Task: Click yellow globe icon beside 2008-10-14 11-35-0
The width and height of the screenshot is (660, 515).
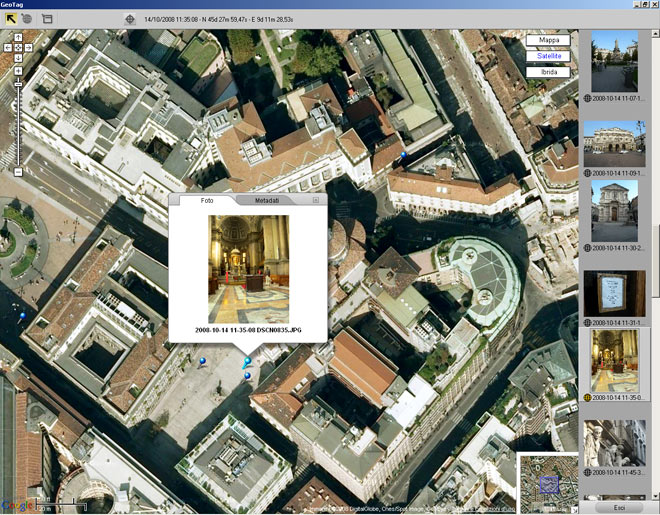Action: [x=588, y=397]
